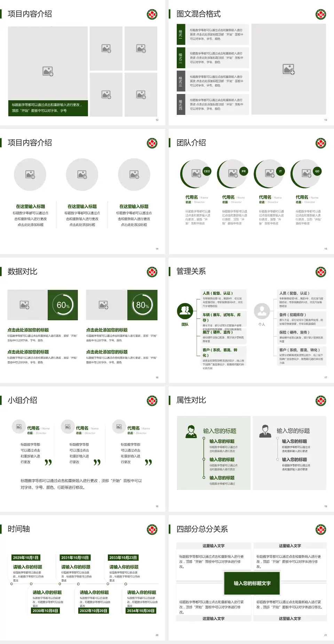The width and height of the screenshot is (334, 644).
Task: Click the large image placeholder icon on slide 12
Action: click(x=48, y=71)
